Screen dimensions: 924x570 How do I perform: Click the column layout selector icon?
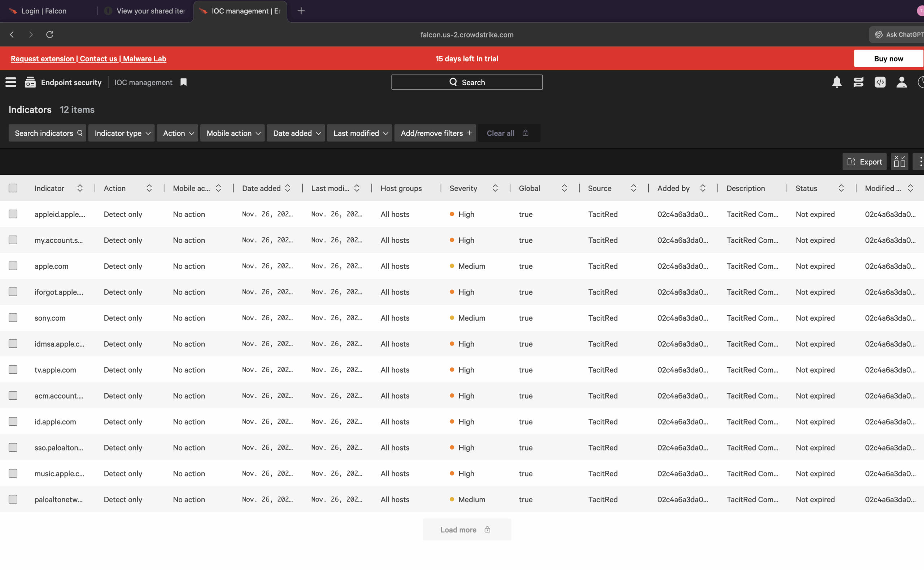[x=899, y=162]
